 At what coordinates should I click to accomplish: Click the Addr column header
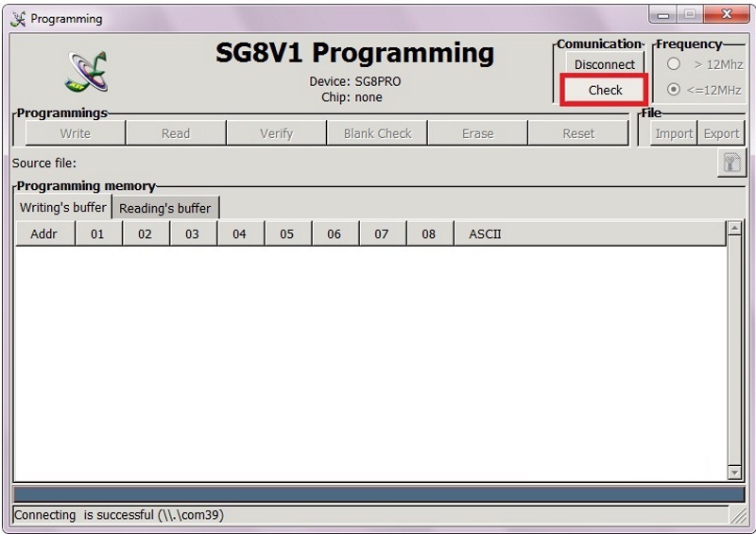coord(44,233)
